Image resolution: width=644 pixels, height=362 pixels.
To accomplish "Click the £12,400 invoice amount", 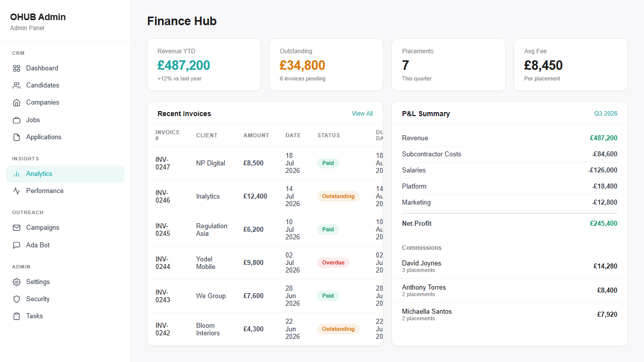I will point(255,197).
